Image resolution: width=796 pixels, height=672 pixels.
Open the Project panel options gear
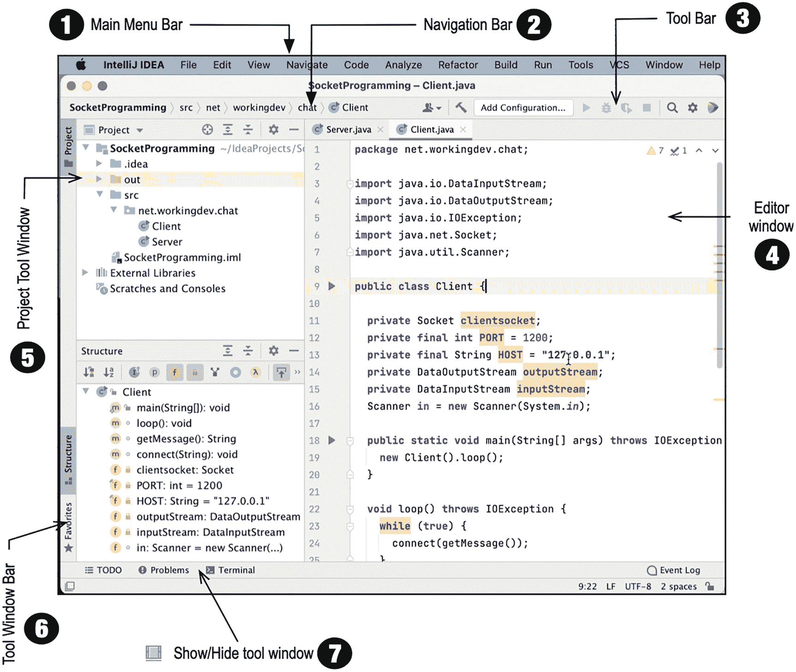pyautogui.click(x=274, y=130)
